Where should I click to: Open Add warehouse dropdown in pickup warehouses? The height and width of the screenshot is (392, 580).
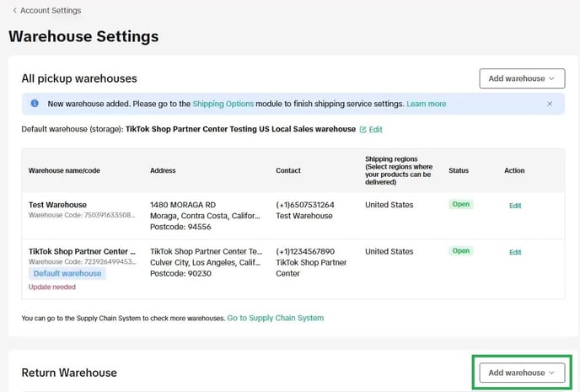(522, 78)
